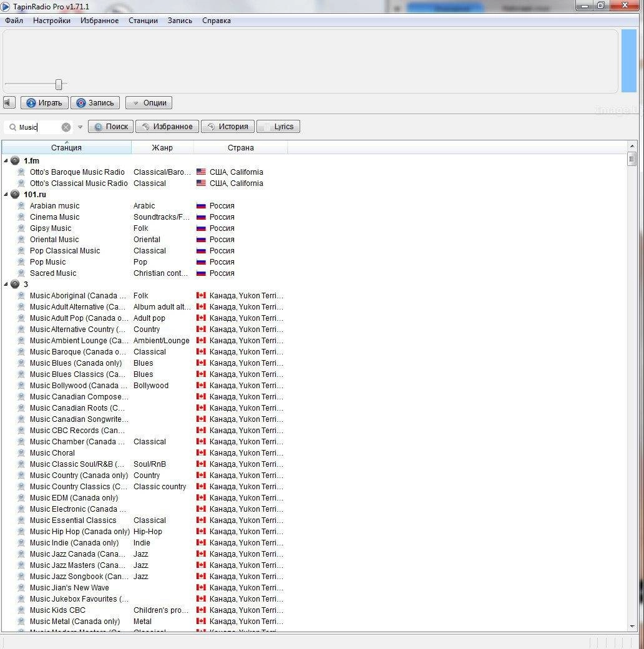Open the Избранное menu in menu bar
This screenshot has height=649, width=644.
pos(99,20)
